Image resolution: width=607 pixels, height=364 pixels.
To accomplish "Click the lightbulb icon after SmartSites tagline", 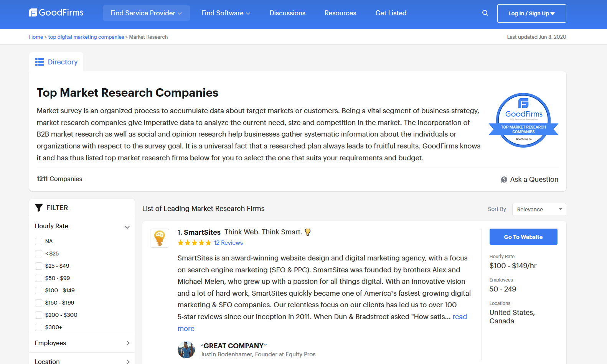I will click(x=308, y=232).
